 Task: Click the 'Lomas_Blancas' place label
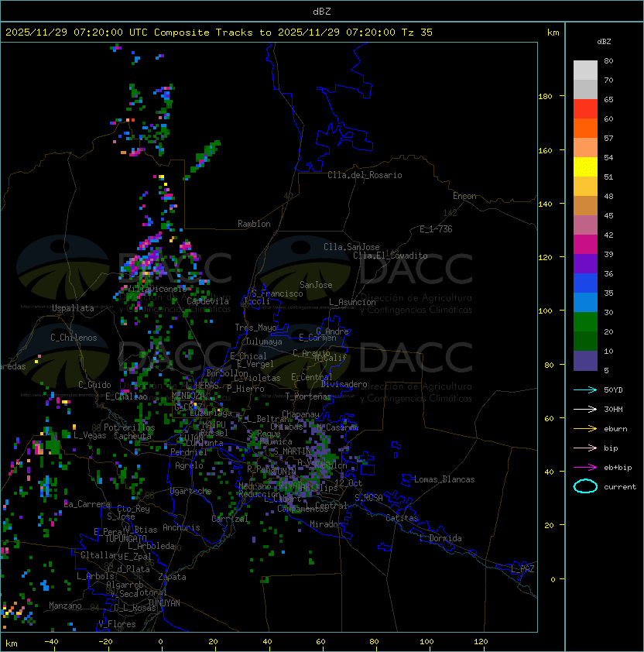click(444, 479)
